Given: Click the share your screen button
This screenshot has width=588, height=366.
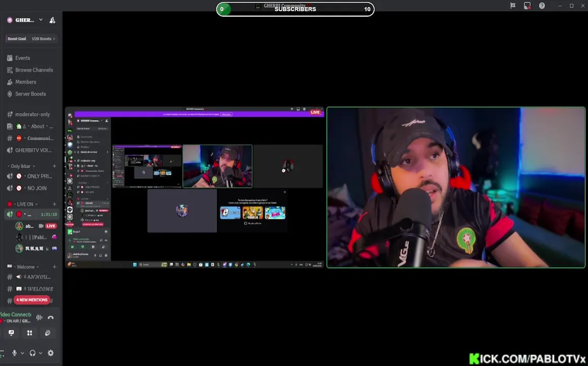Looking at the screenshot, I should [11, 333].
